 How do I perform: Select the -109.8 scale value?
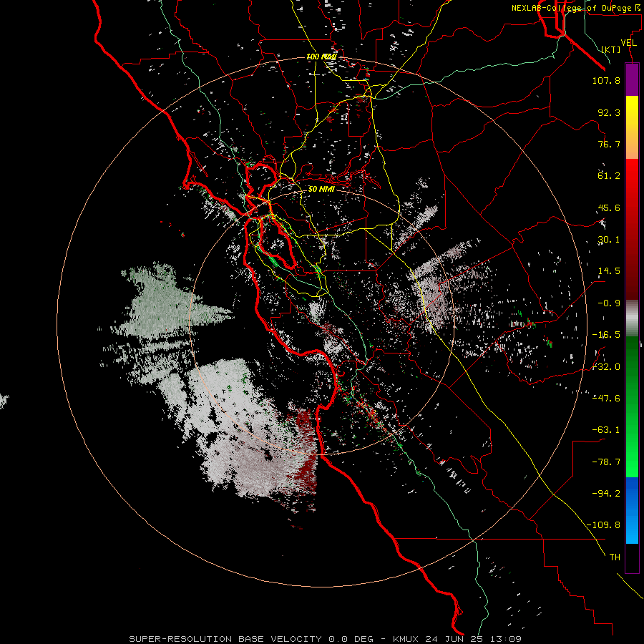604,525
